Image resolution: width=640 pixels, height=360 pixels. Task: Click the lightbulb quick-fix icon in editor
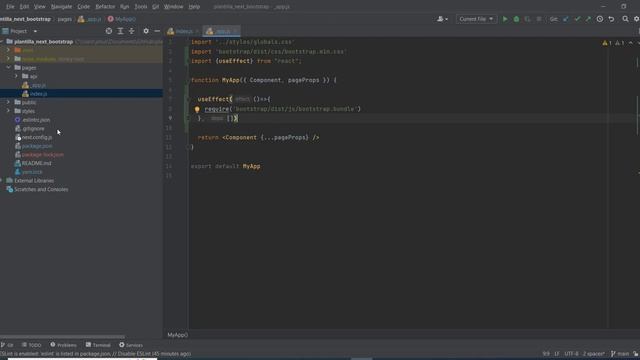197,109
